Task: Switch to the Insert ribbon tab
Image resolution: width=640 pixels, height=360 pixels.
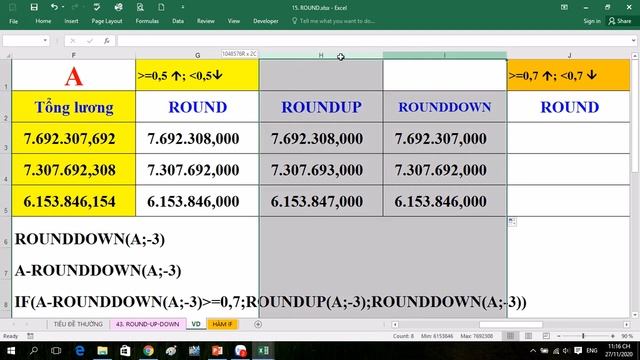Action: pyautogui.click(x=71, y=21)
